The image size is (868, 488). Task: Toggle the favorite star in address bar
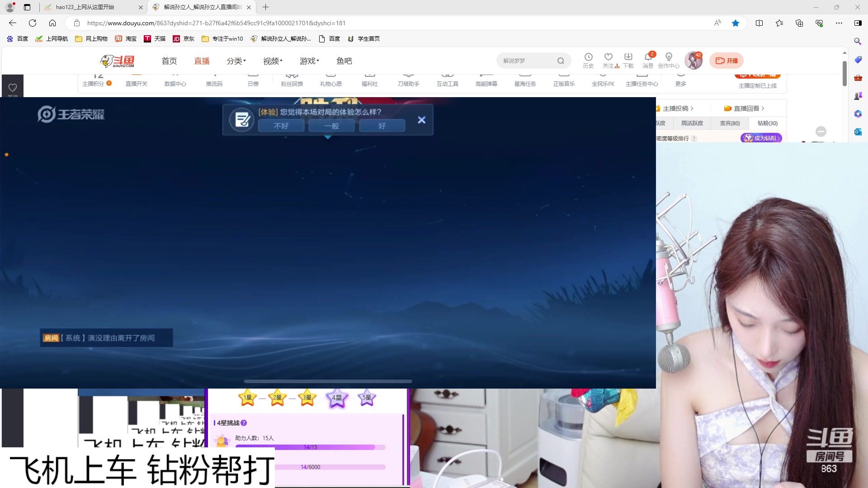[x=736, y=23]
